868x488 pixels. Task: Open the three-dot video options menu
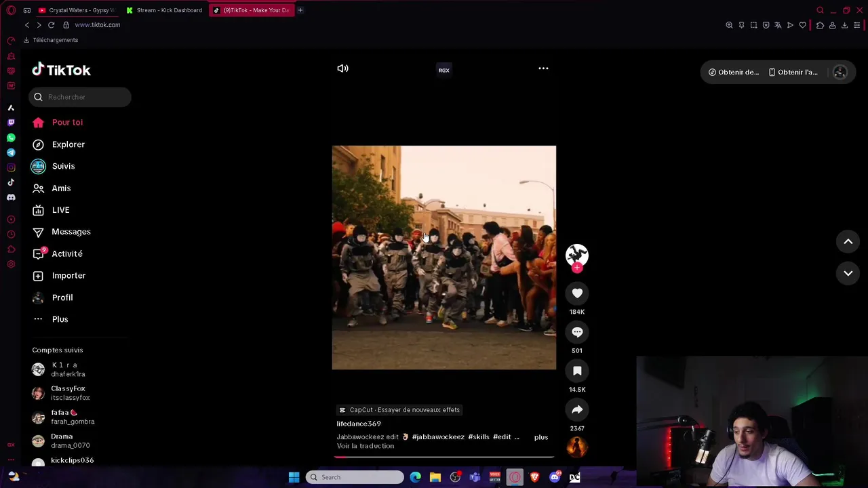[543, 68]
